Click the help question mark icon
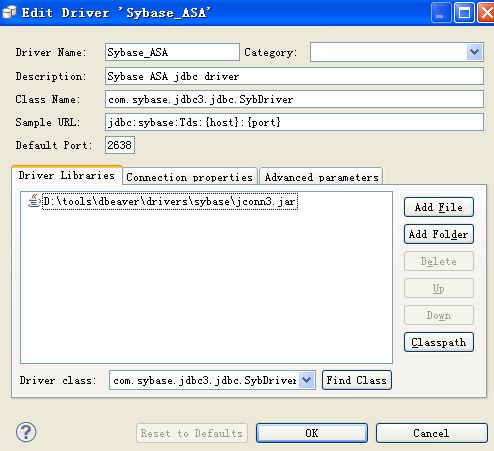Screen dimensions: 494x451 (26, 432)
